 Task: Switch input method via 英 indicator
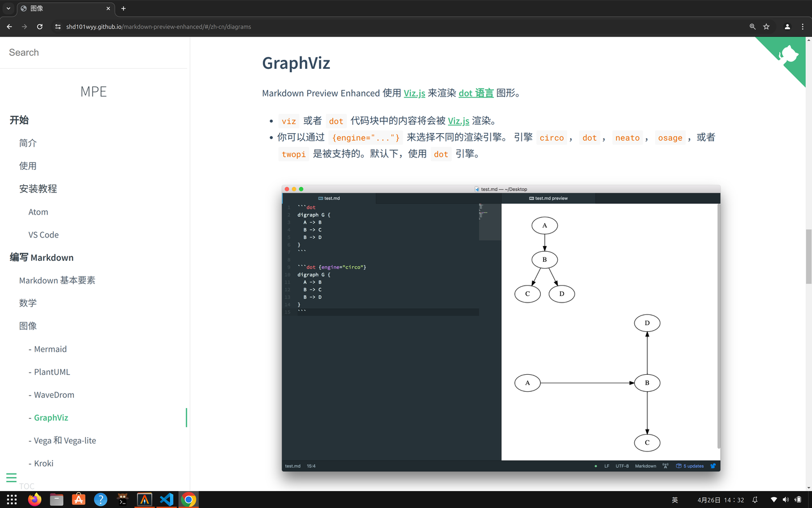point(674,500)
